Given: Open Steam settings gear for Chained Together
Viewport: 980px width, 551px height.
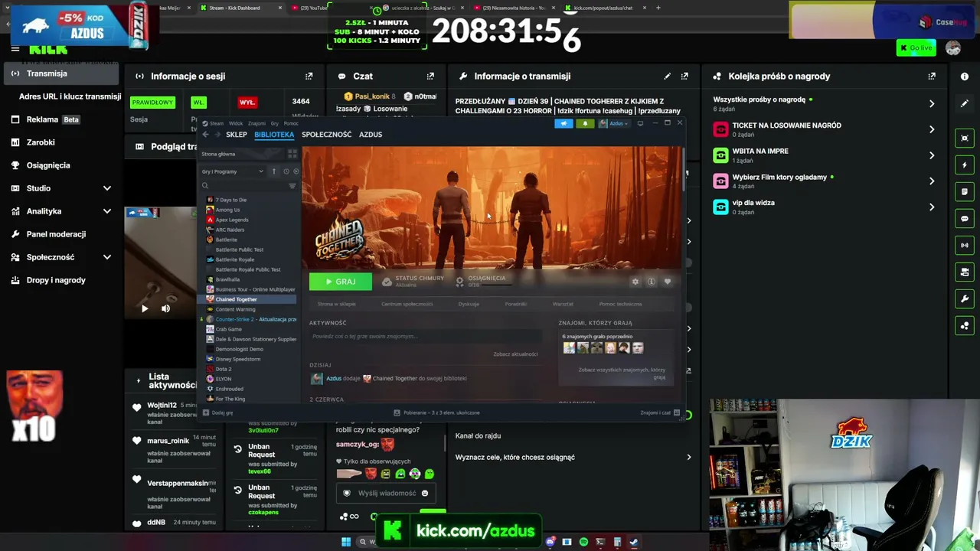Looking at the screenshot, I should coord(635,282).
